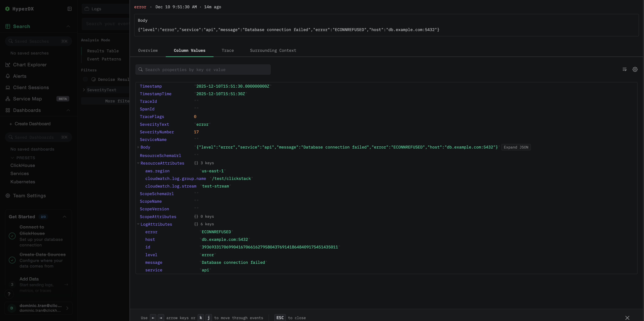Click the help question mark icon
This screenshot has width=644, height=321.
(9, 294)
